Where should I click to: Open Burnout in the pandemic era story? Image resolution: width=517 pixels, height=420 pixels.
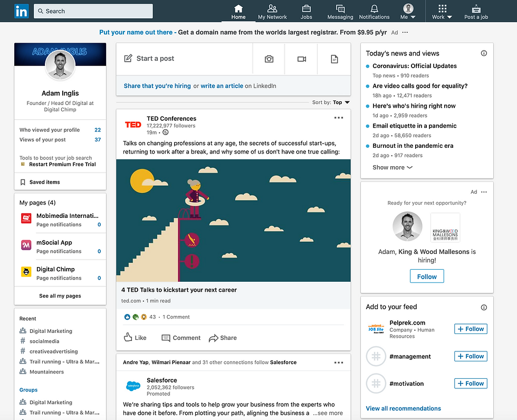coord(413,146)
